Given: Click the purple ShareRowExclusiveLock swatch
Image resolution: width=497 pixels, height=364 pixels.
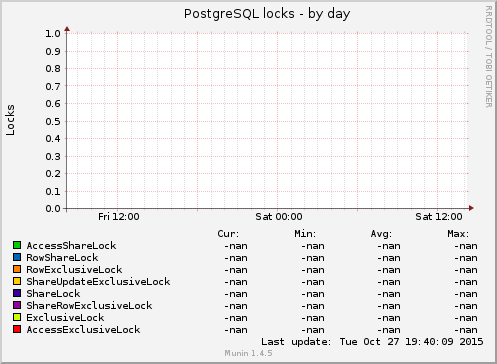Looking at the screenshot, I should pyautogui.click(x=17, y=305).
